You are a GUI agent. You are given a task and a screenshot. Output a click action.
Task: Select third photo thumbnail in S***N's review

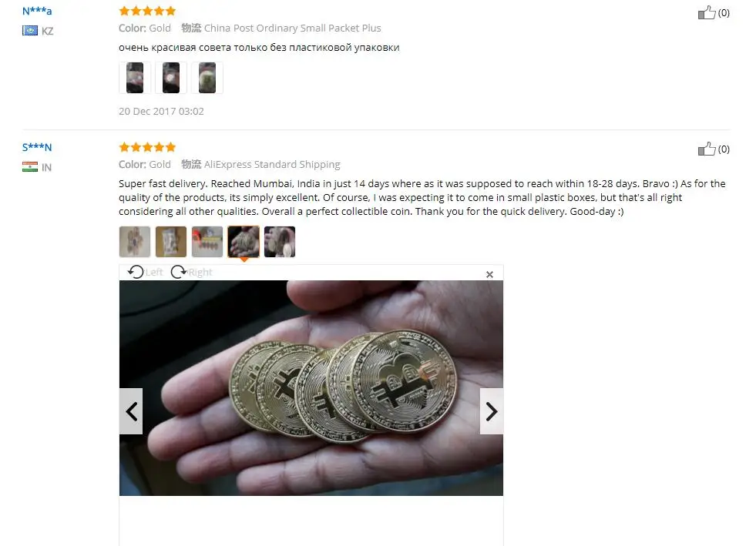point(207,242)
